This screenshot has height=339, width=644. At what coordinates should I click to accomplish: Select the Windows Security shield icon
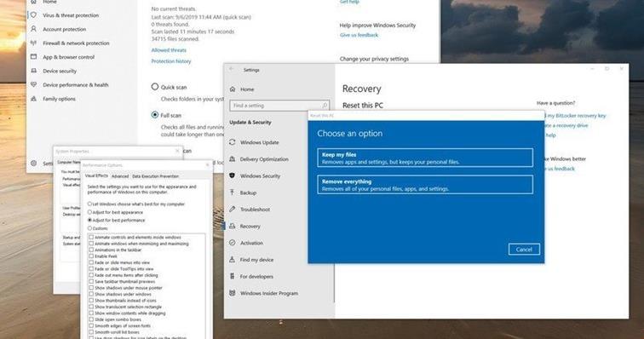232,175
